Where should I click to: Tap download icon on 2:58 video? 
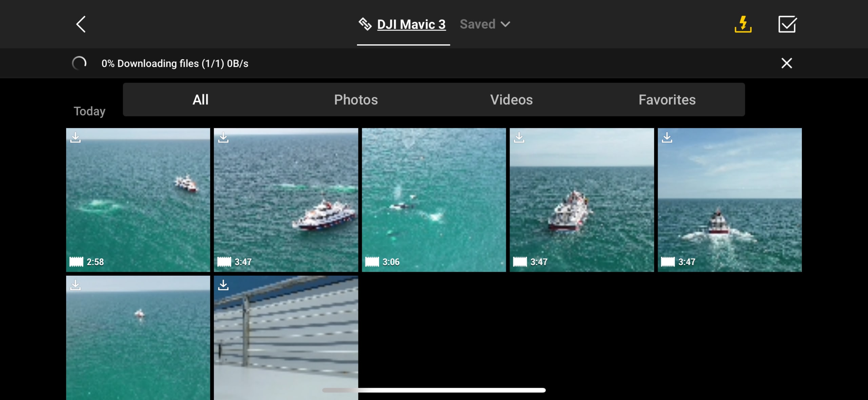pos(75,138)
